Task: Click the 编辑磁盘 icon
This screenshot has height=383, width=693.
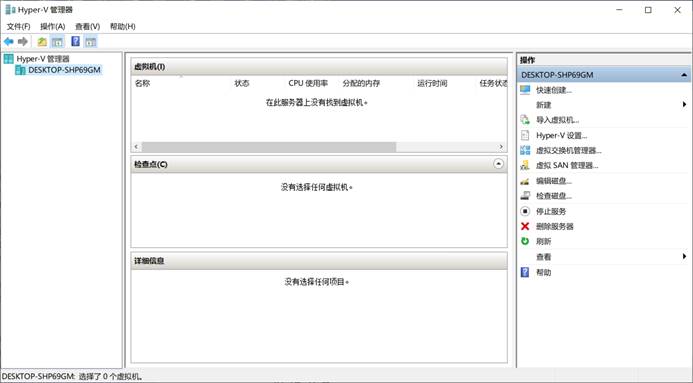Action: 525,181
